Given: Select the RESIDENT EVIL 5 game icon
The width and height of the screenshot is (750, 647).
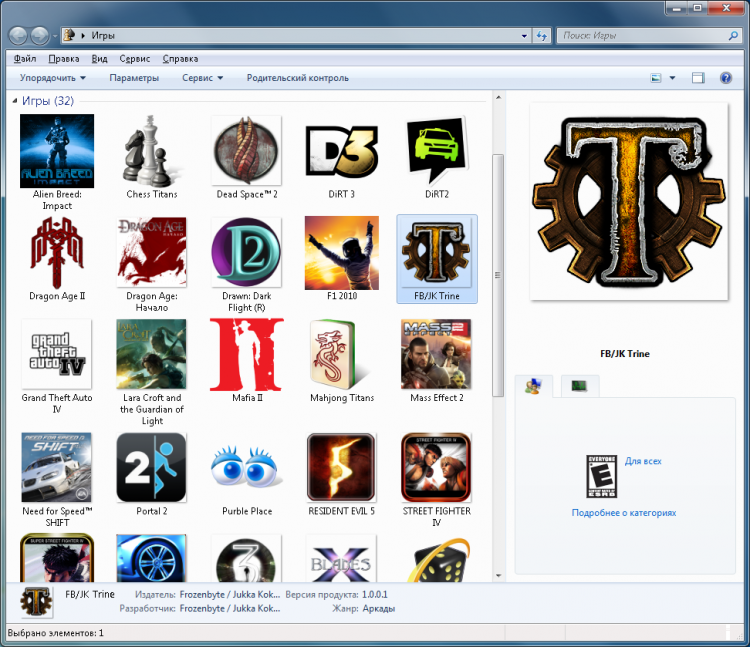Looking at the screenshot, I should pyautogui.click(x=342, y=468).
